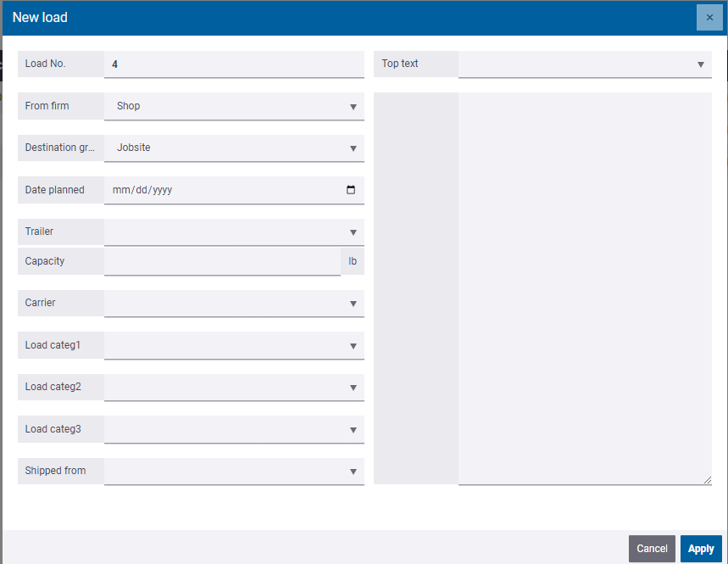Click the Load No. label
Viewport: 728px width, 564px height.
click(x=45, y=64)
